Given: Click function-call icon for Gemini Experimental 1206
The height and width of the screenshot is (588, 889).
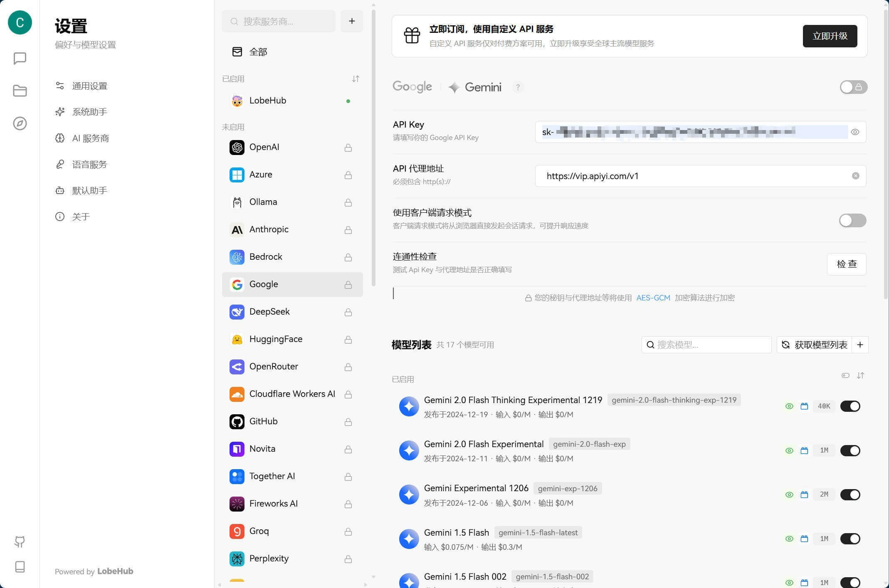Looking at the screenshot, I should (x=804, y=495).
